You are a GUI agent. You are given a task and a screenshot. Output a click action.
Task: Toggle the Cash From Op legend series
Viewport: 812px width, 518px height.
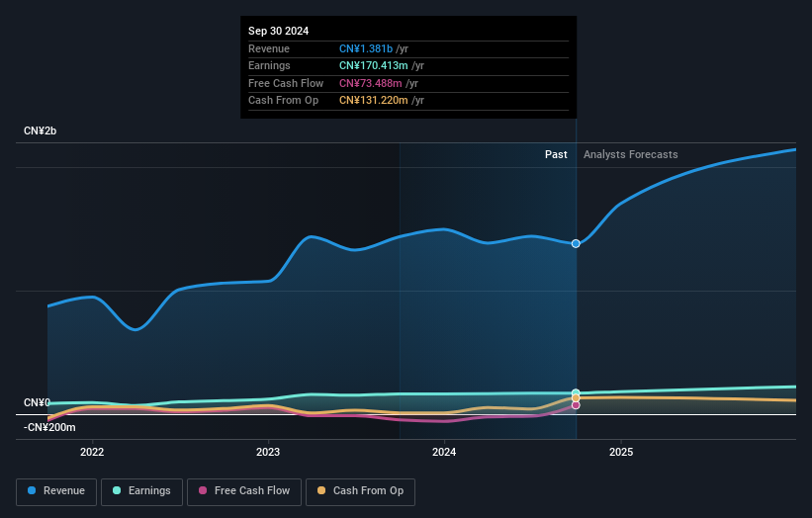click(360, 491)
